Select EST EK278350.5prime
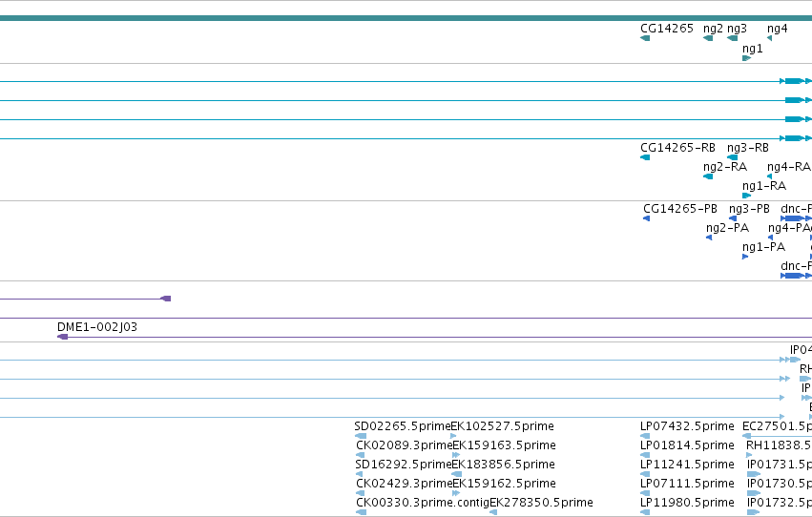The width and height of the screenshot is (812, 517). tap(541, 503)
